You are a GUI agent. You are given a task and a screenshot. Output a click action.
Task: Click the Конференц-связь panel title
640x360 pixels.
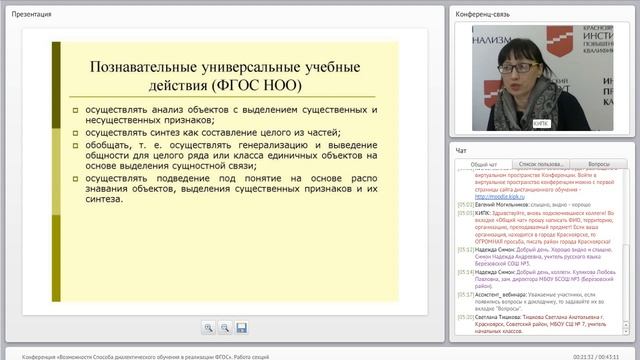(482, 14)
